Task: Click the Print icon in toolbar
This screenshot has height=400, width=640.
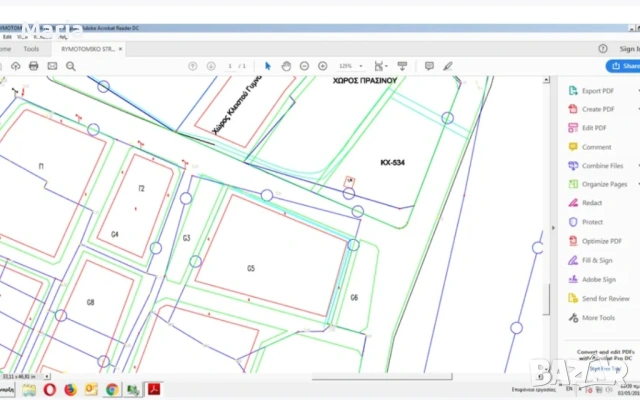Action: (34, 66)
